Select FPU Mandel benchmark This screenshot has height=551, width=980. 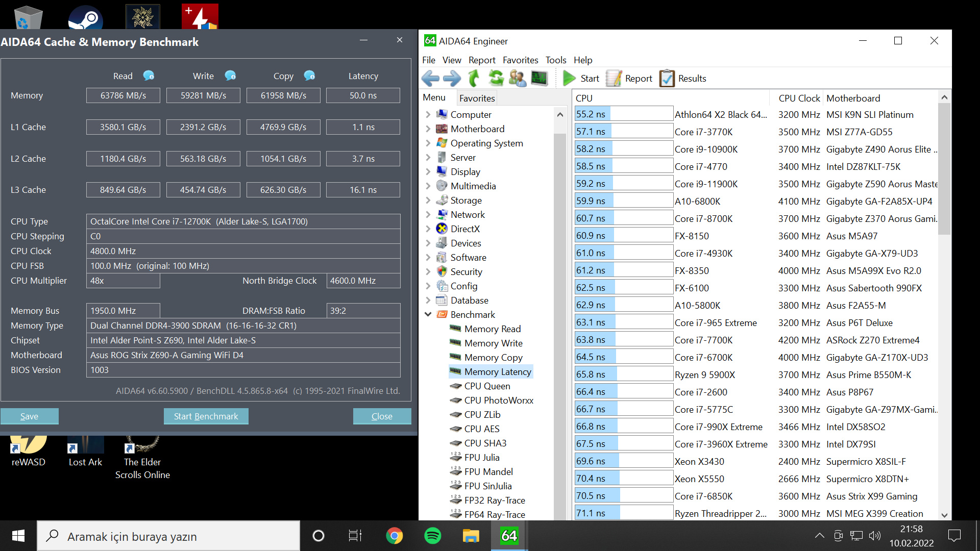(488, 472)
